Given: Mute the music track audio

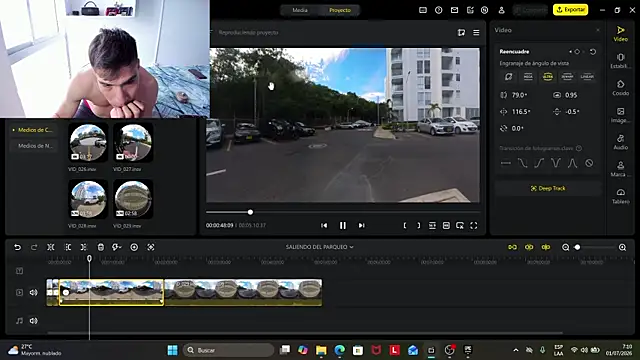Looking at the screenshot, I should point(33,321).
